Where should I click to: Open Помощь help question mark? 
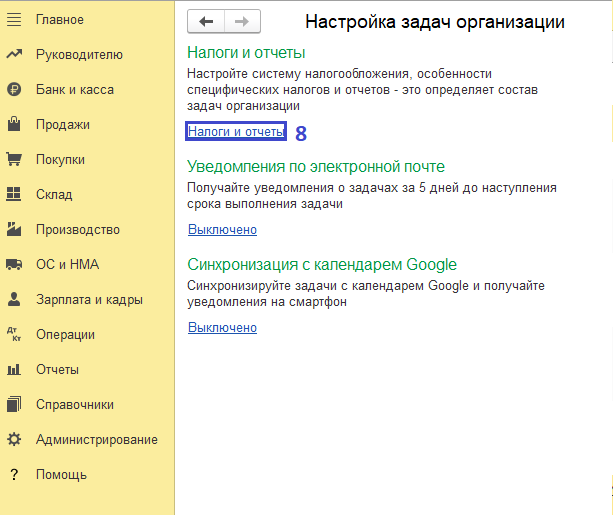(x=14, y=475)
